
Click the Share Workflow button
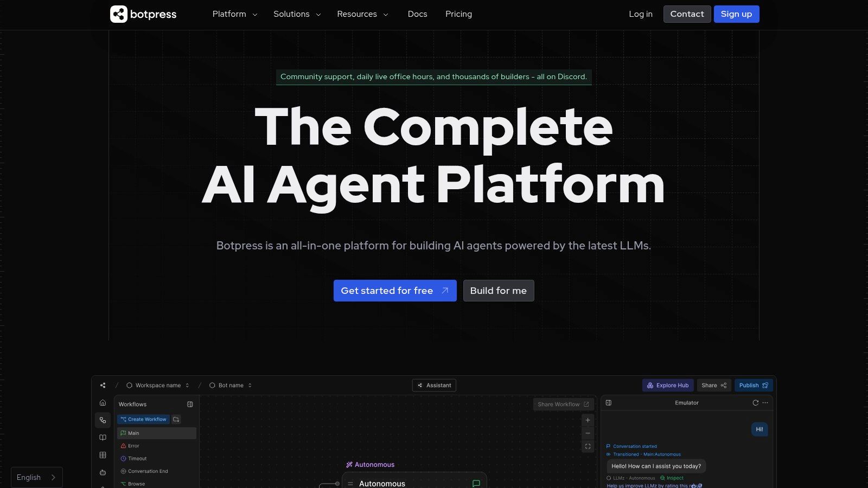click(x=563, y=404)
